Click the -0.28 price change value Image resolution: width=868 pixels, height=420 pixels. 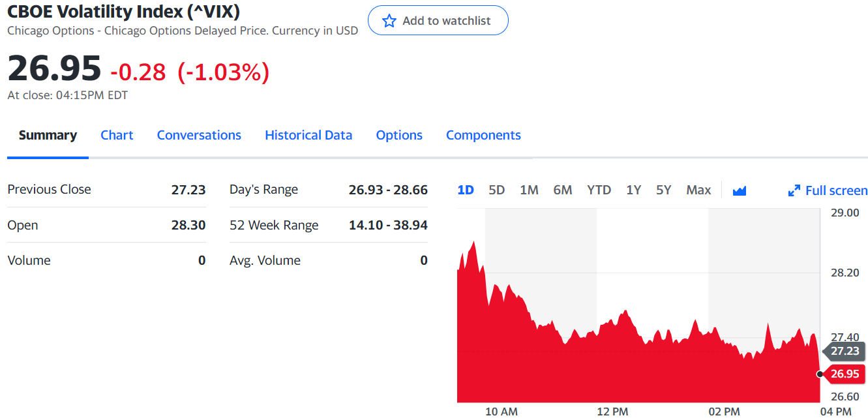point(138,72)
